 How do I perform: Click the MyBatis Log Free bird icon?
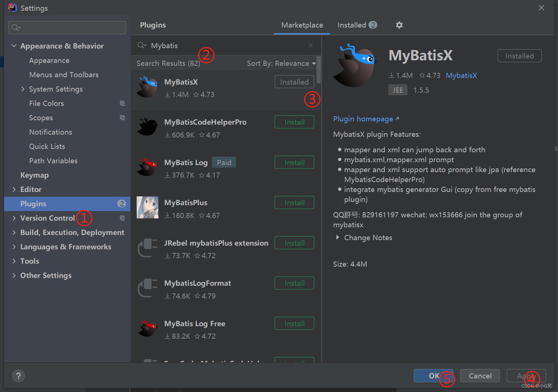point(147,328)
